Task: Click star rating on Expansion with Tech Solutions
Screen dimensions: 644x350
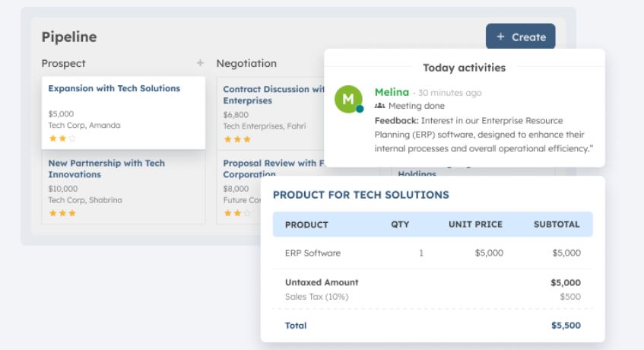Action: tap(62, 138)
